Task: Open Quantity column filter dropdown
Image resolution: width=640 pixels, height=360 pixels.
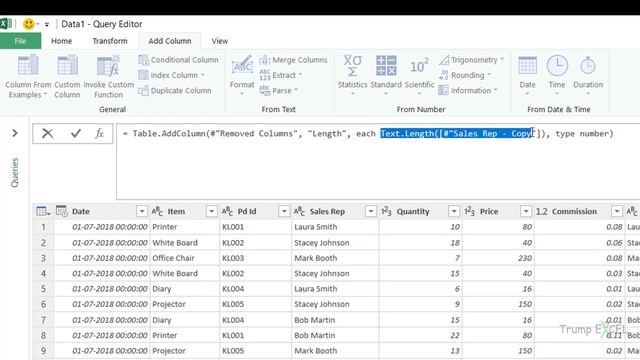Action: pos(454,211)
